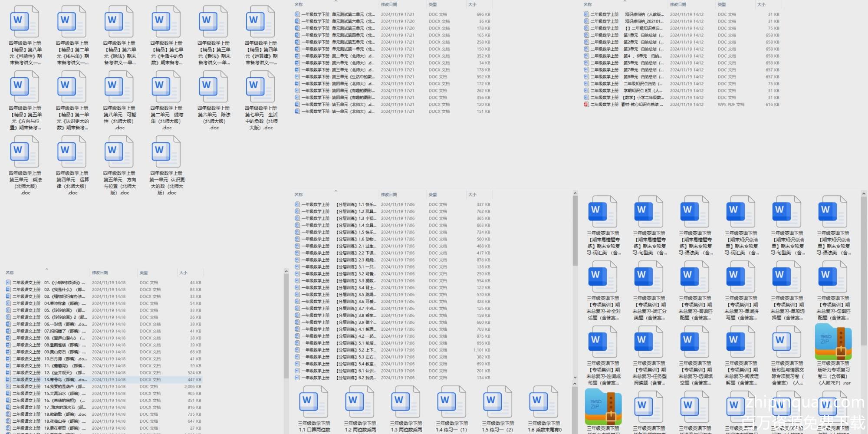Open the 四年级数学上册 第八单元《可能性》Word file icon
Screen dimensions: 868x434
coord(25,22)
